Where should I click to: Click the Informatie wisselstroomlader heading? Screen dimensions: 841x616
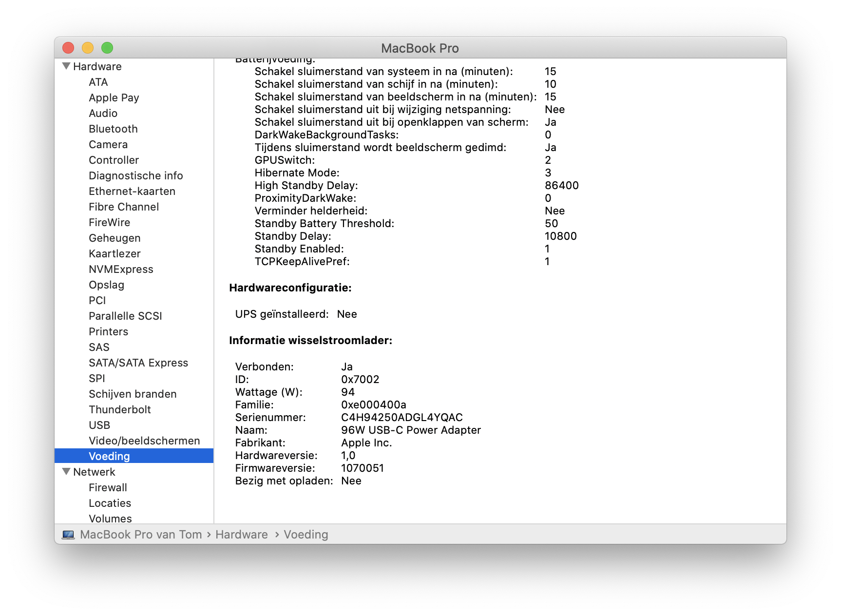(311, 340)
